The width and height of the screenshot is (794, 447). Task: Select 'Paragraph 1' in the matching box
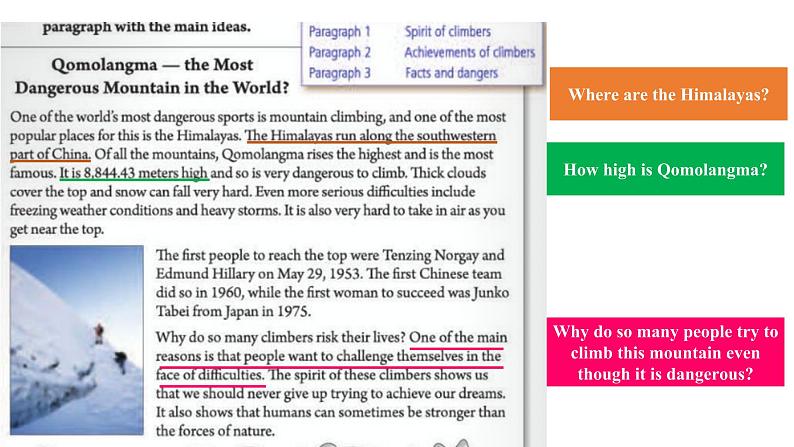(339, 31)
